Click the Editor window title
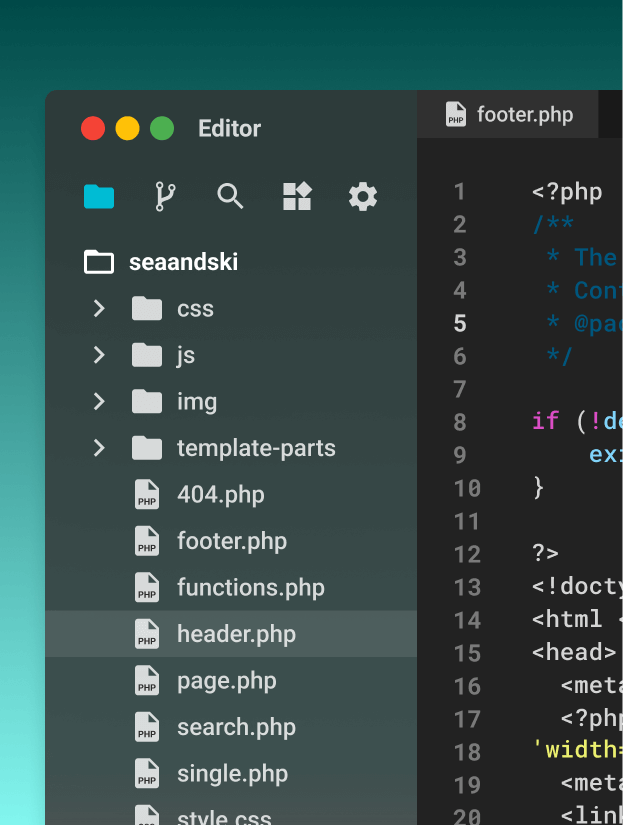 point(229,128)
